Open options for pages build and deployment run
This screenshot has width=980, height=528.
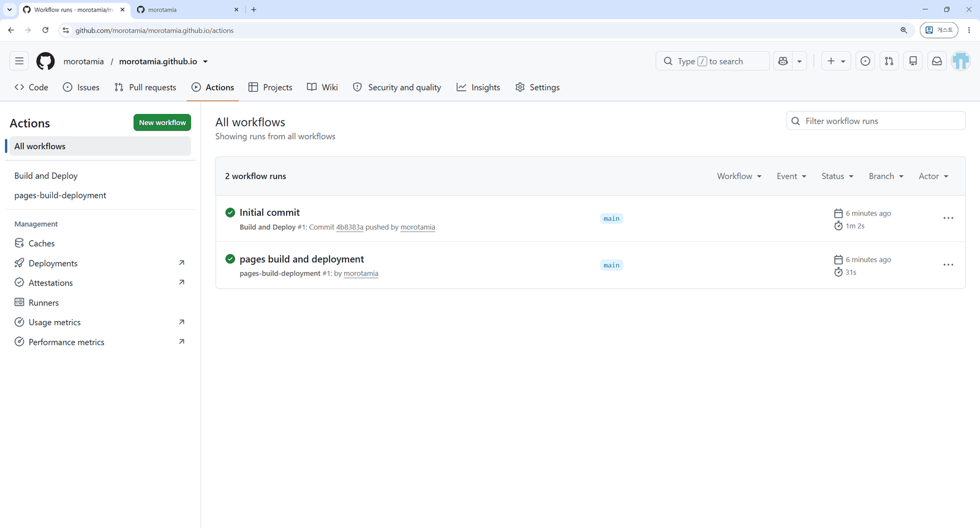[948, 265]
